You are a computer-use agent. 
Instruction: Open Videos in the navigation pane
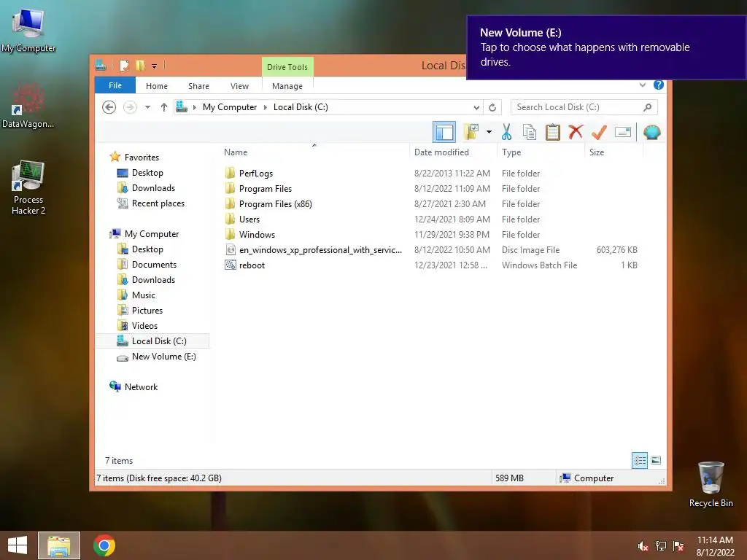tap(144, 326)
